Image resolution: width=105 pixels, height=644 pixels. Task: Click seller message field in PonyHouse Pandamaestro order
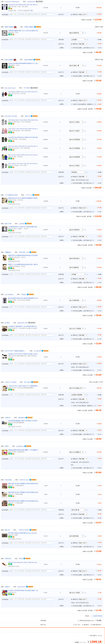(32, 15)
